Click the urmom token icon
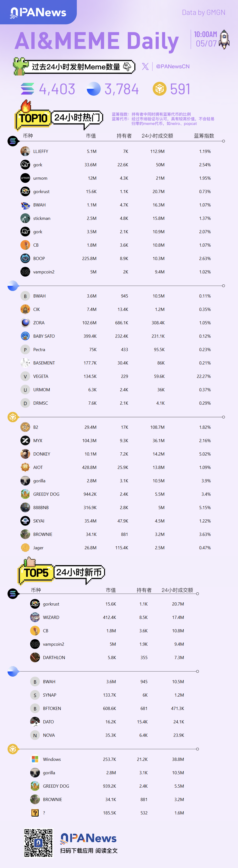The width and height of the screenshot is (238, 868). tap(25, 178)
